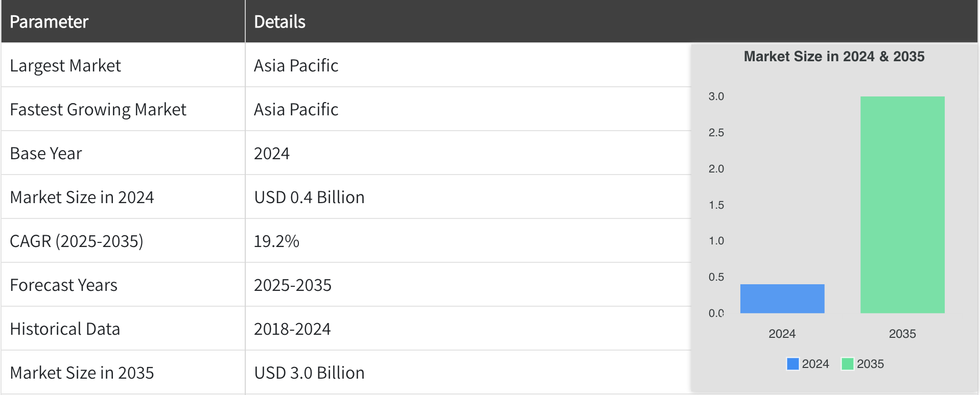
Task: Toggle the 2024 series legend label
Action: tap(815, 364)
